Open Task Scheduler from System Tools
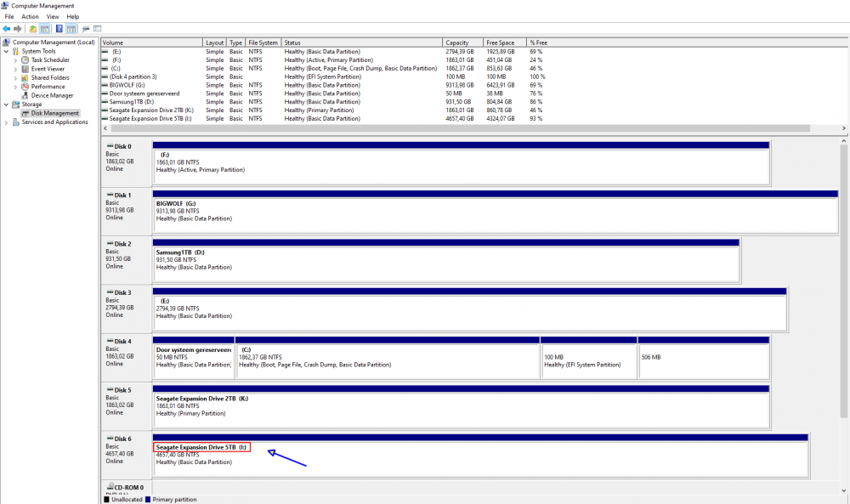The height and width of the screenshot is (504, 850). pyautogui.click(x=41, y=59)
